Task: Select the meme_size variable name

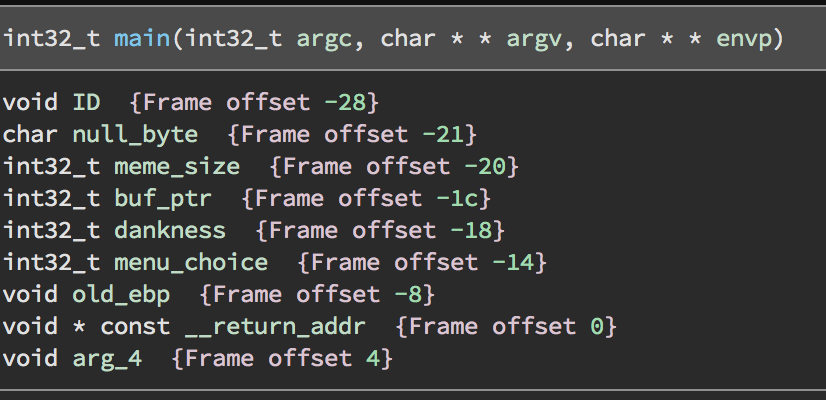Action: pos(177,167)
